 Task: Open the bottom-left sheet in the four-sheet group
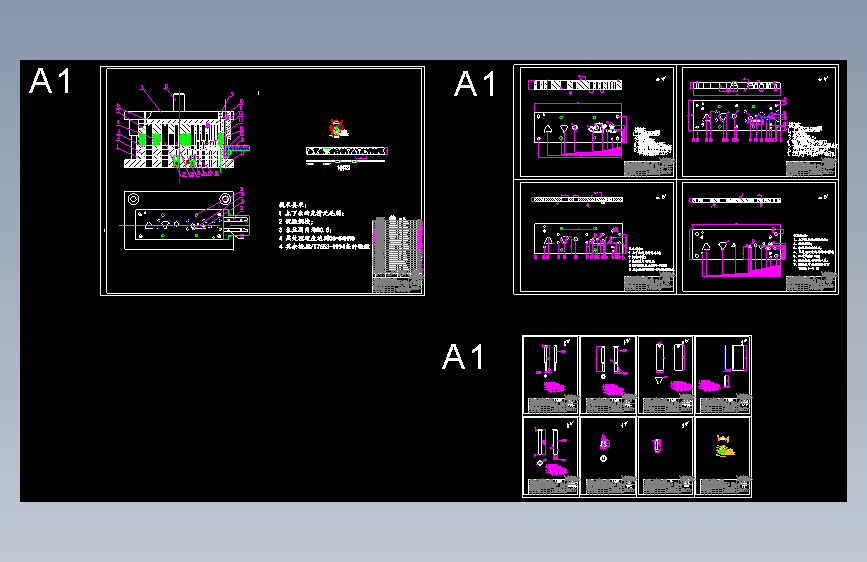pos(597,236)
